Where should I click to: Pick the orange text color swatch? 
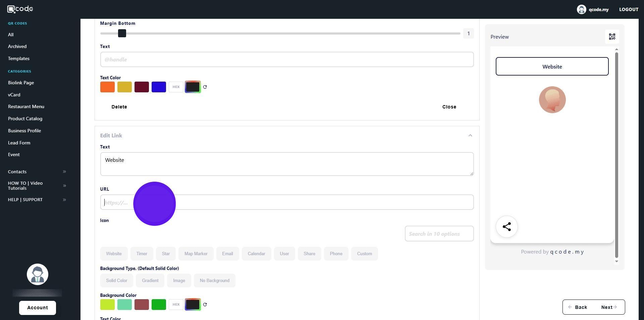pyautogui.click(x=107, y=87)
